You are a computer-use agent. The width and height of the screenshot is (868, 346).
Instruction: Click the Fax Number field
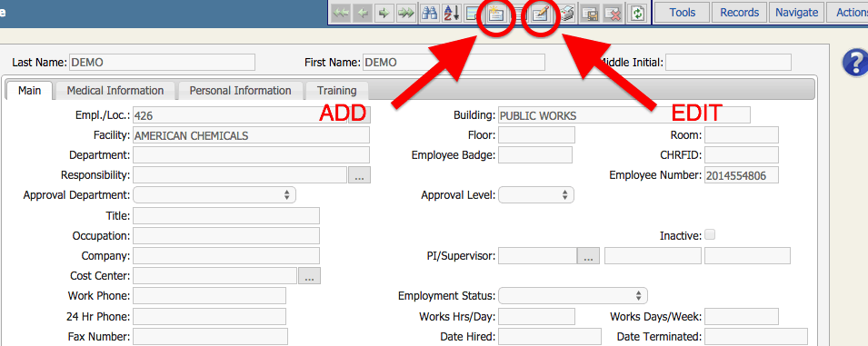point(210,336)
